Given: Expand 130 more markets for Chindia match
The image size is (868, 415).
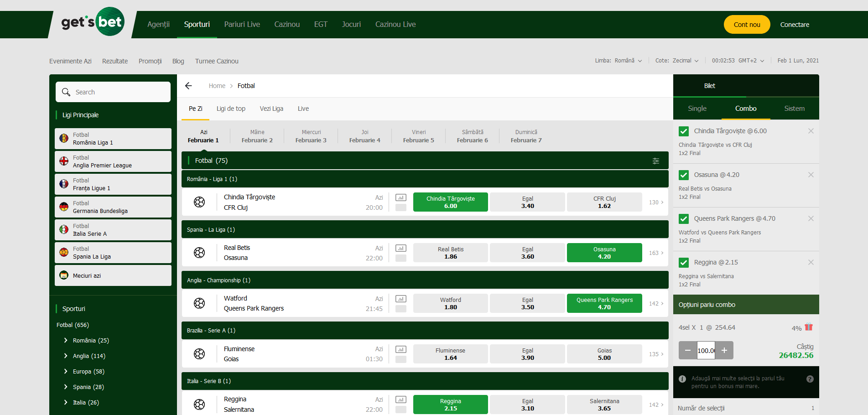Looking at the screenshot, I should tap(656, 202).
